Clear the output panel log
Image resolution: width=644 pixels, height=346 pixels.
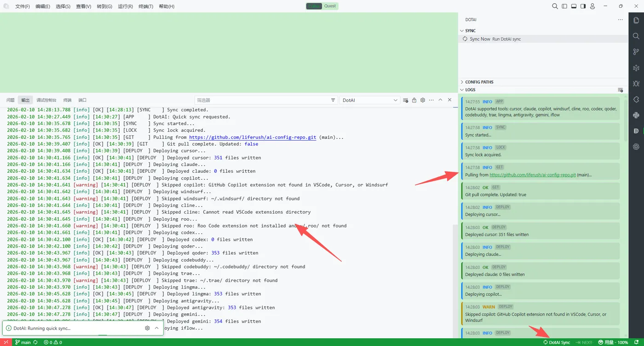(x=405, y=100)
